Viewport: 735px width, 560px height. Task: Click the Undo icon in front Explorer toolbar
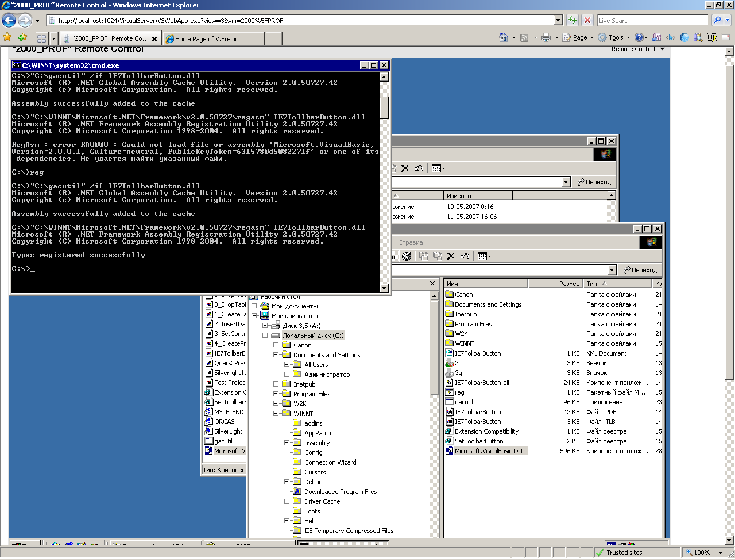pyautogui.click(x=465, y=256)
